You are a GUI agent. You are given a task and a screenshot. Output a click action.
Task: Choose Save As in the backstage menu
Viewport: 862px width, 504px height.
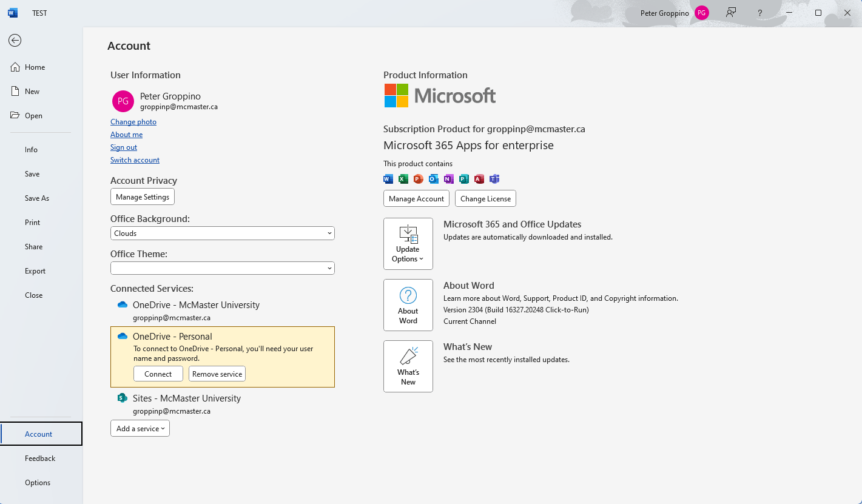click(x=41, y=198)
